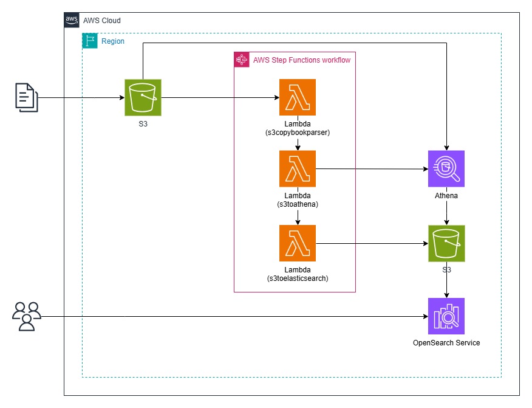Click the "OpenSearch Service" label
532x408 pixels.
[x=446, y=343]
